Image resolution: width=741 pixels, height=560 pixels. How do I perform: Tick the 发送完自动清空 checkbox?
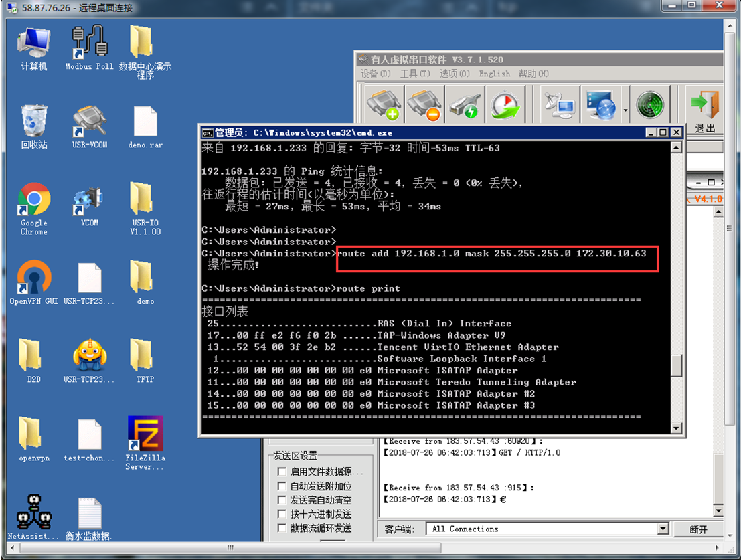pos(282,500)
